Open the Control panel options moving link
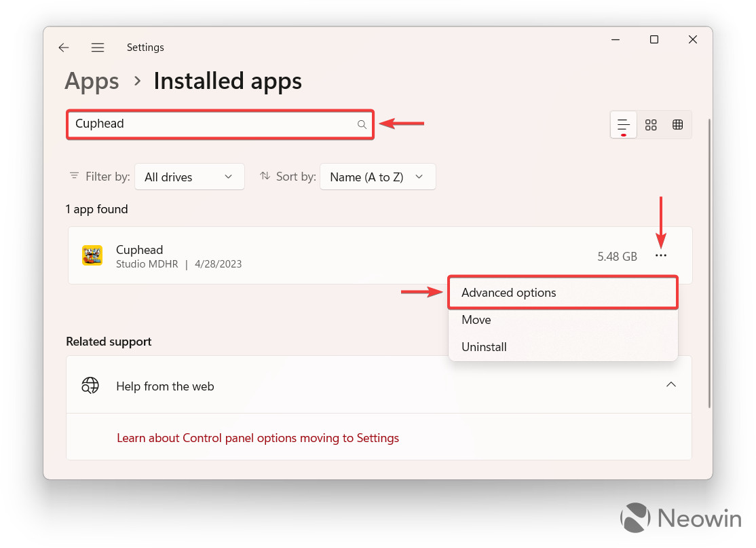 pos(258,438)
